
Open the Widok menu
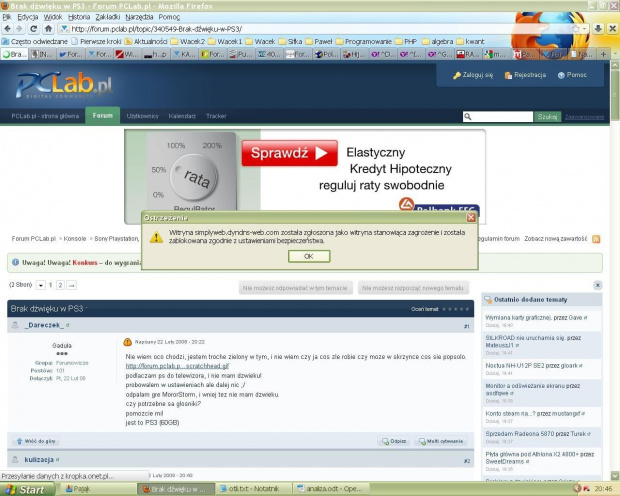coord(53,17)
